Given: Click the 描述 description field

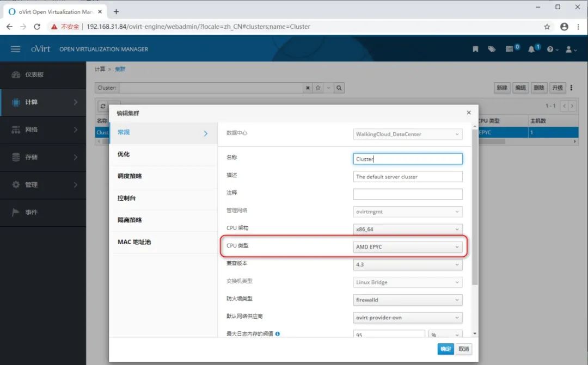Looking at the screenshot, I should point(408,176).
